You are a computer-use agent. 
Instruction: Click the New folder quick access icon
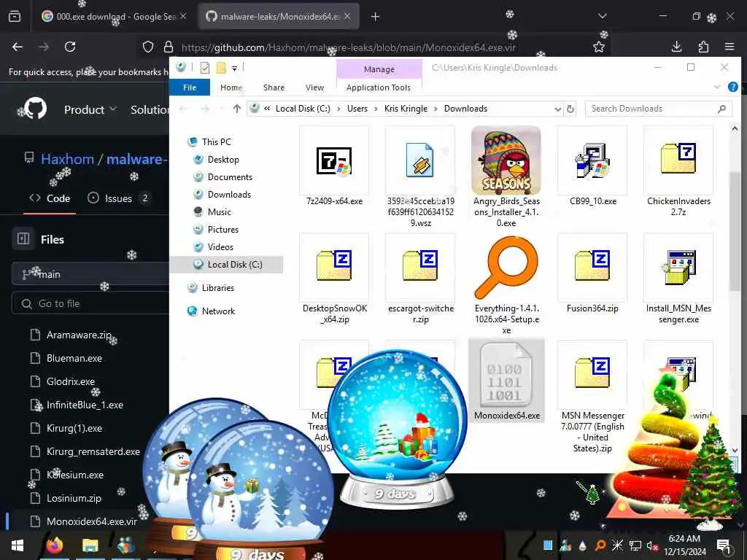tap(221, 68)
